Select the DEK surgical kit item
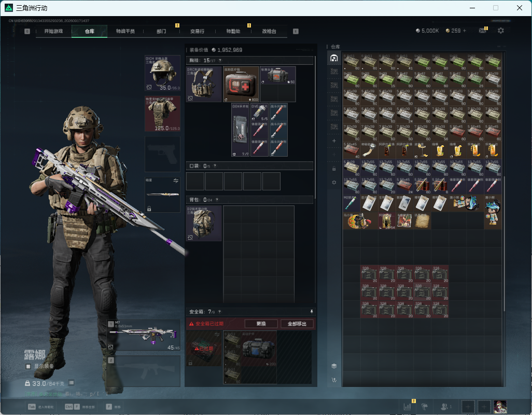 [241, 130]
